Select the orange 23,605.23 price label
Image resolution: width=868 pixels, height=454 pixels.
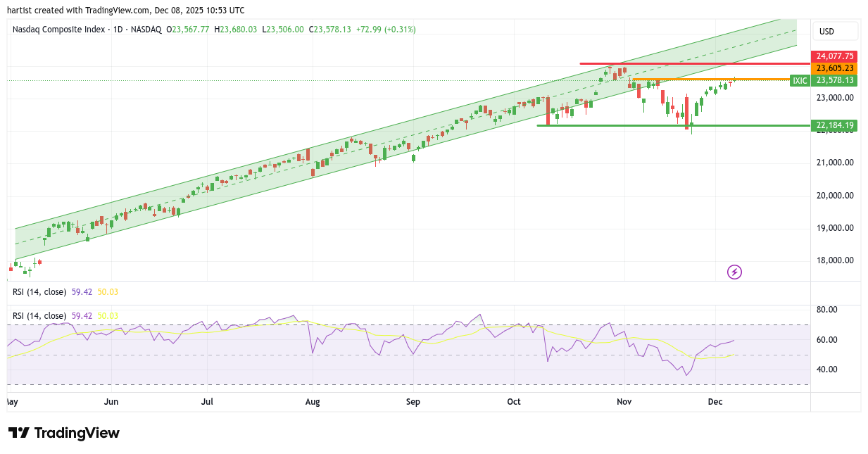tap(834, 68)
